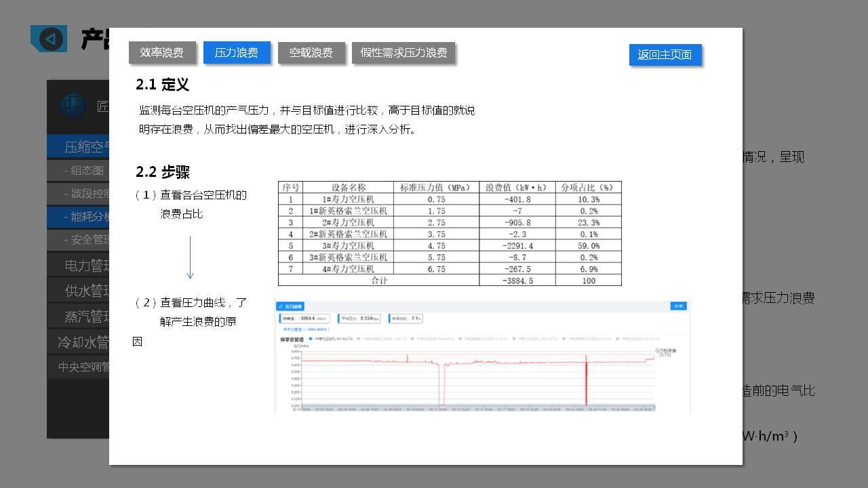Open the 安全管理 sidebar submenu item
The image size is (868, 488).
79,239
